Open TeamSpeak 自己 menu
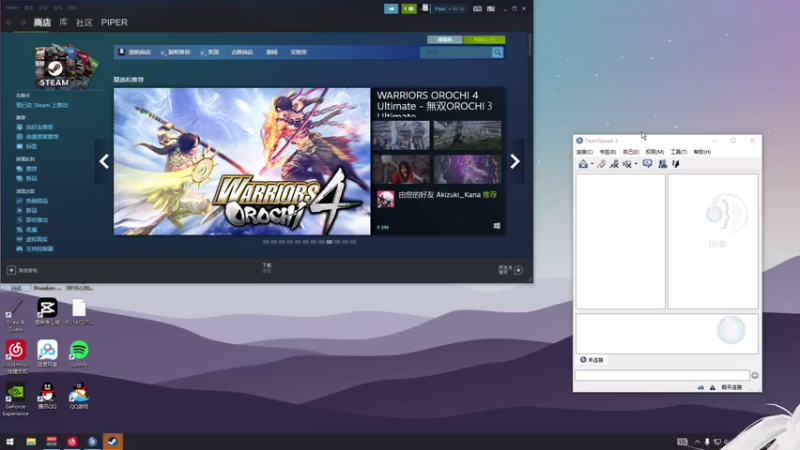Screen dimensions: 800x450 631,152
